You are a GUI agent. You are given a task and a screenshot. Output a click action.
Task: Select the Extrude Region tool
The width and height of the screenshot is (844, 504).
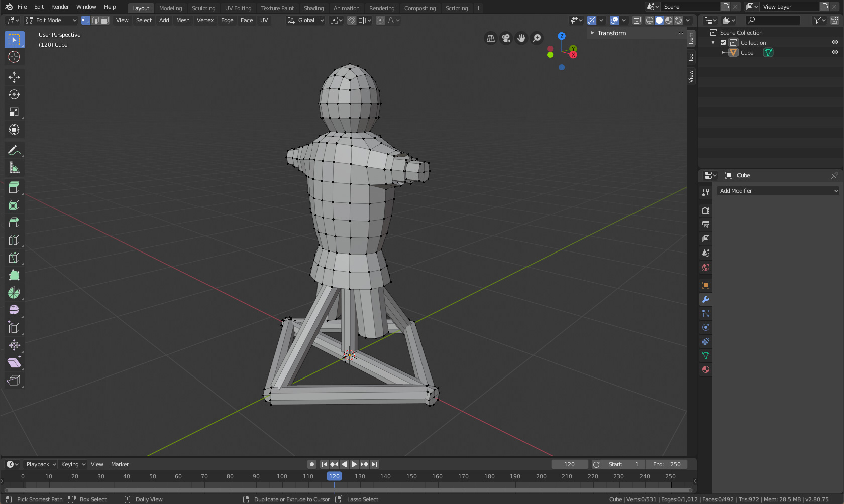(x=14, y=187)
